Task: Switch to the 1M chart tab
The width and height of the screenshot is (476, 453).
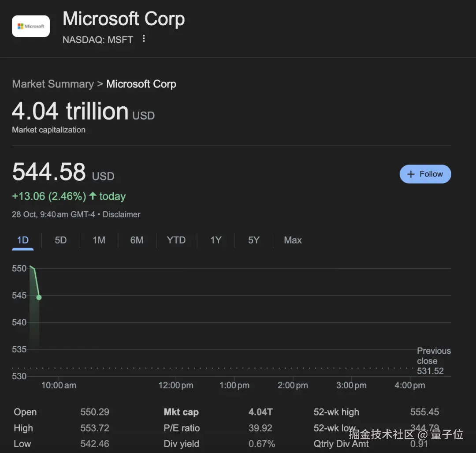Action: 99,240
